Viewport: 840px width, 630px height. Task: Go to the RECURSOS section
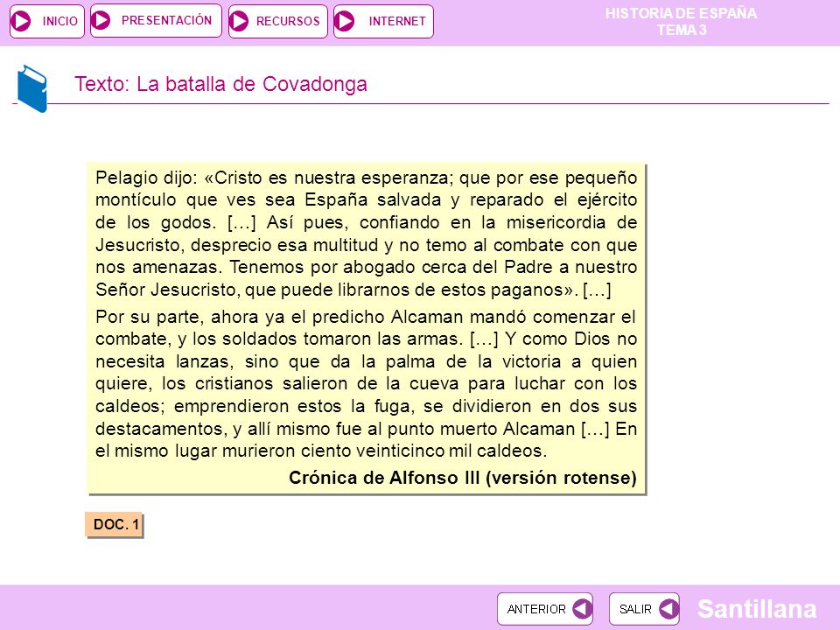click(x=278, y=21)
